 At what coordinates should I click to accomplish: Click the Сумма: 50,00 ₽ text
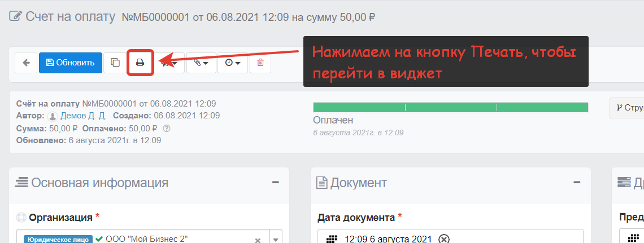[x=47, y=128]
